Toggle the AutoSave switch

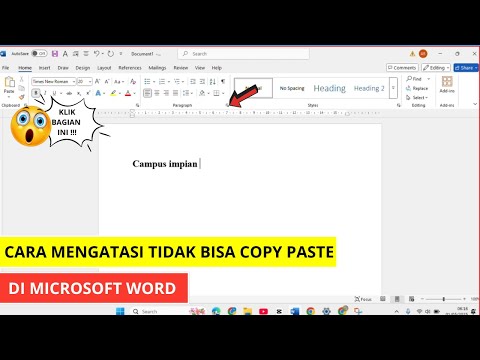39,53
